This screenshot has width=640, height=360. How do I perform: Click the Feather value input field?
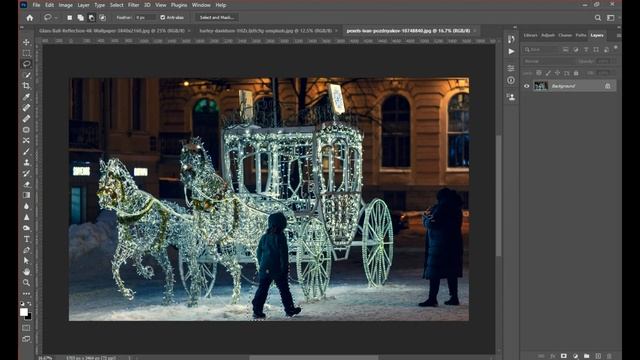[146, 18]
